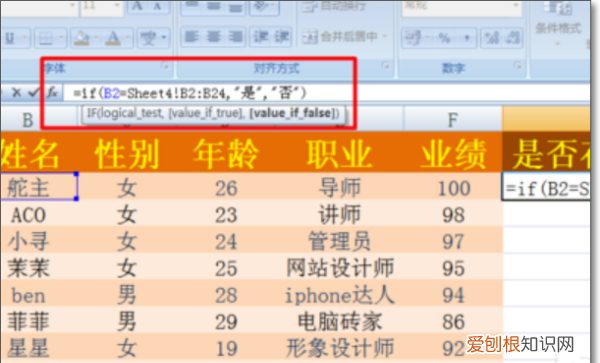The width and height of the screenshot is (600, 363).
Task: Select 电脑砖家 occupation cell
Action: (x=339, y=321)
